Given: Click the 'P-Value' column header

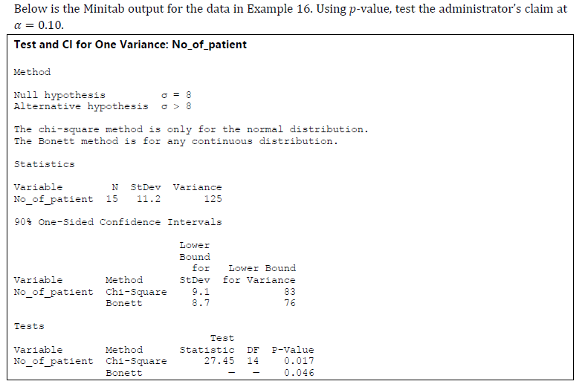Looking at the screenshot, I should (293, 350).
